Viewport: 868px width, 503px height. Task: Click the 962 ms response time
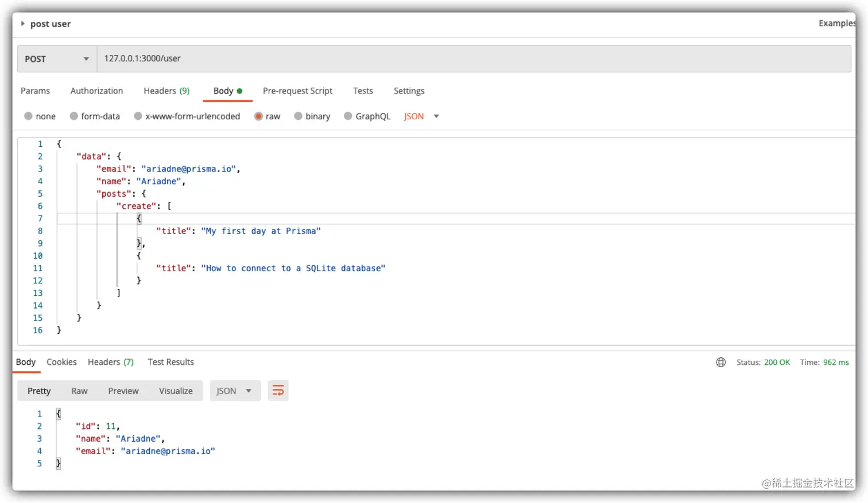[x=836, y=362]
